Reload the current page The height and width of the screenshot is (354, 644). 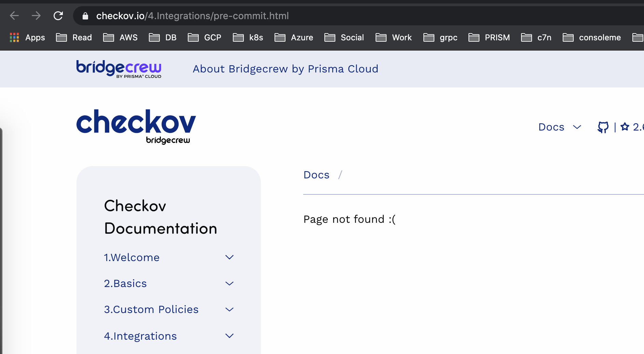(x=58, y=15)
